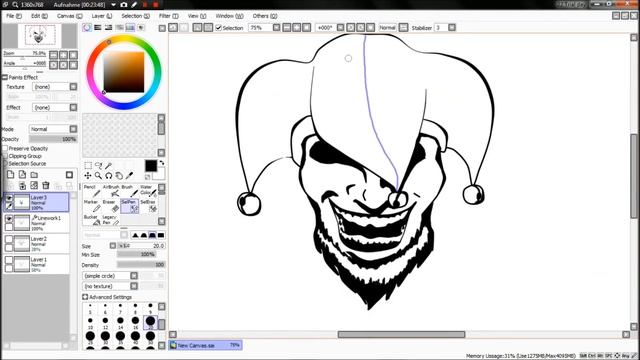Enable Preserve Opacity checkbox
The width and height of the screenshot is (640, 360).
point(5,149)
